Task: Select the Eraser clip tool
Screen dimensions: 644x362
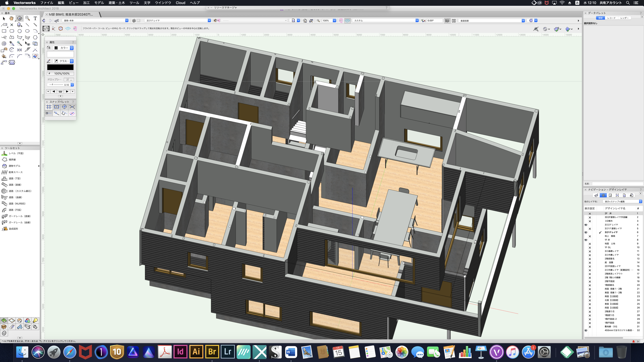Action: [35, 56]
